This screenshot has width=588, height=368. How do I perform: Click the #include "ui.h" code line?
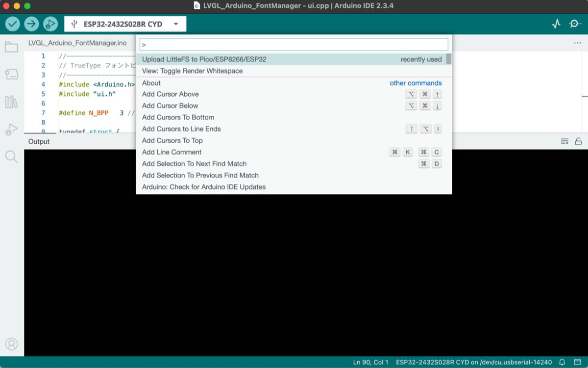[87, 94]
